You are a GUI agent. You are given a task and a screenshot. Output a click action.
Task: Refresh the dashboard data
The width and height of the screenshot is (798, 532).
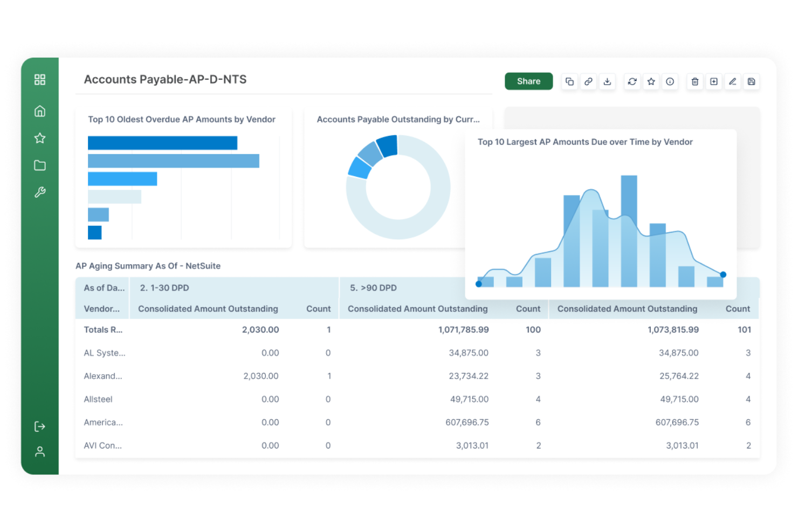[x=632, y=81]
